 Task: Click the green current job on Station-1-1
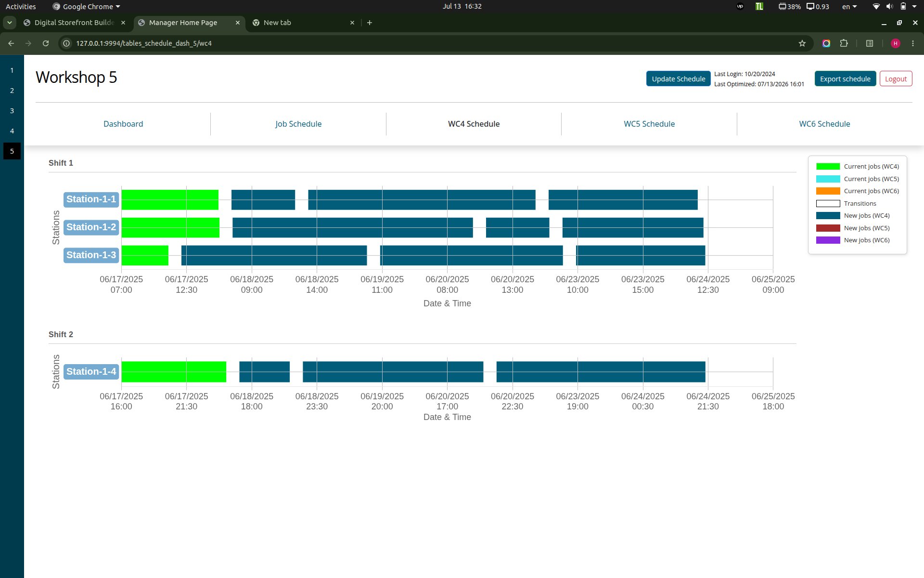[170, 200]
